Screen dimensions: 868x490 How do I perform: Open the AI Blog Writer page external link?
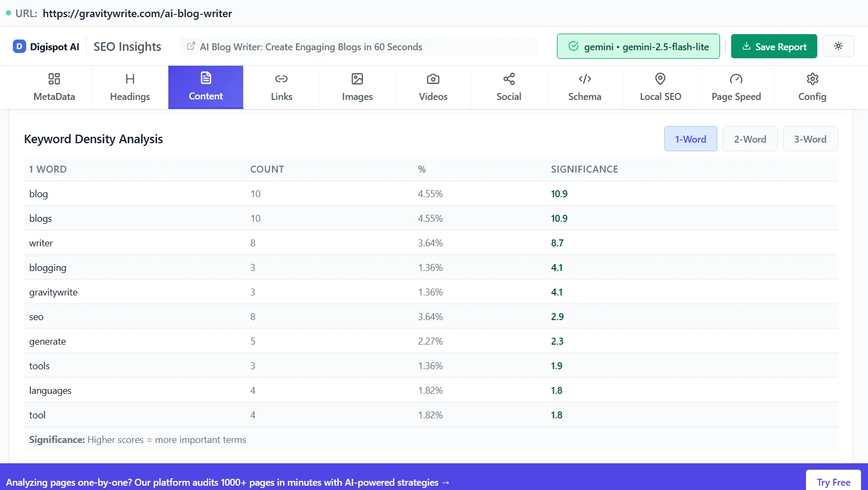[191, 46]
